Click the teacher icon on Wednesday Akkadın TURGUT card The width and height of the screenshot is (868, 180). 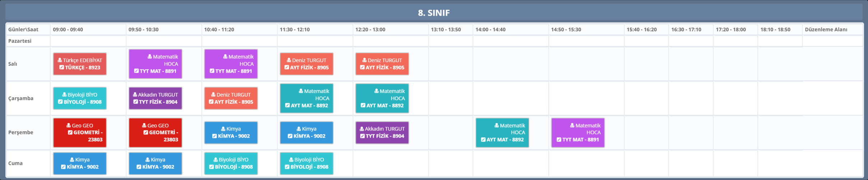tap(135, 95)
